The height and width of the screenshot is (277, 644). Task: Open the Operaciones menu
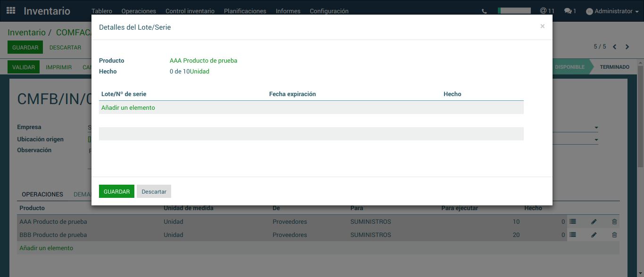point(139,11)
